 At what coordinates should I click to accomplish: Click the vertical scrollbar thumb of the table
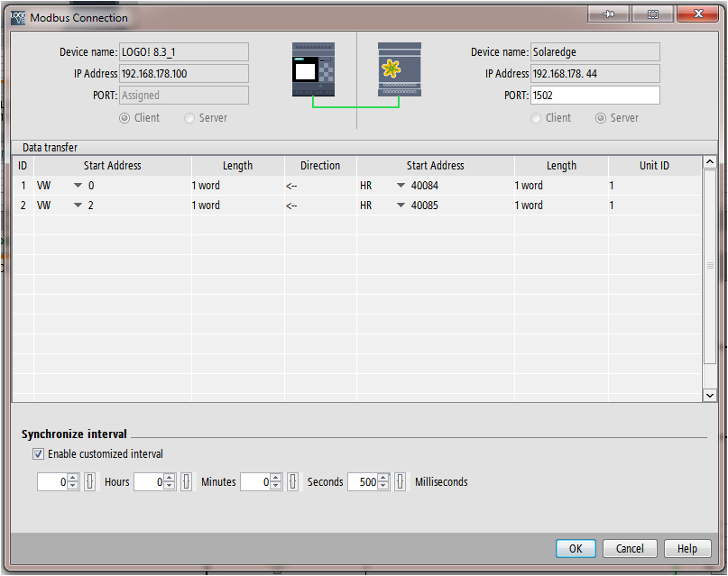(x=709, y=266)
